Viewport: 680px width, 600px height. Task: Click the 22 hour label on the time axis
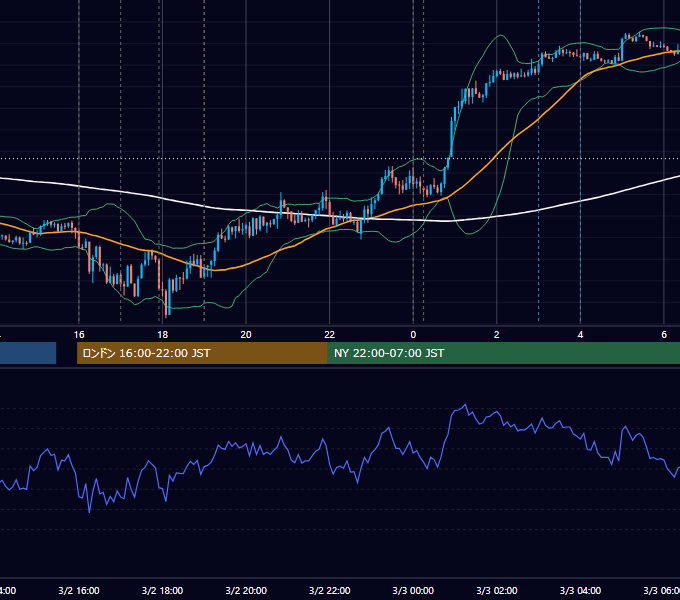pyautogui.click(x=330, y=335)
